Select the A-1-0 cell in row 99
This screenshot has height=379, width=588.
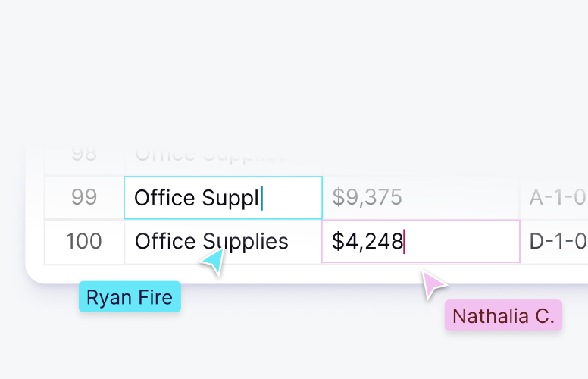(555, 198)
